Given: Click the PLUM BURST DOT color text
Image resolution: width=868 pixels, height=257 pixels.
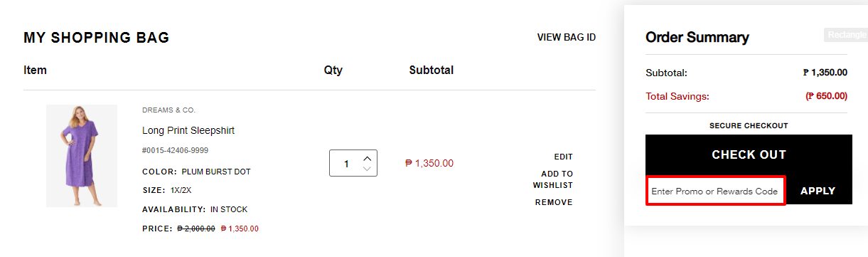Looking at the screenshot, I should click(x=216, y=172).
